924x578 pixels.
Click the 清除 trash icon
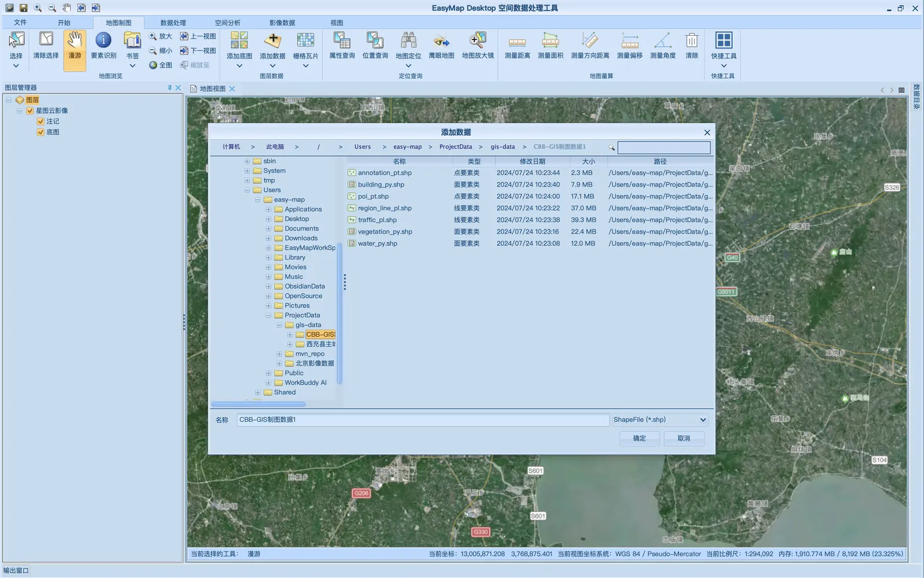692,41
